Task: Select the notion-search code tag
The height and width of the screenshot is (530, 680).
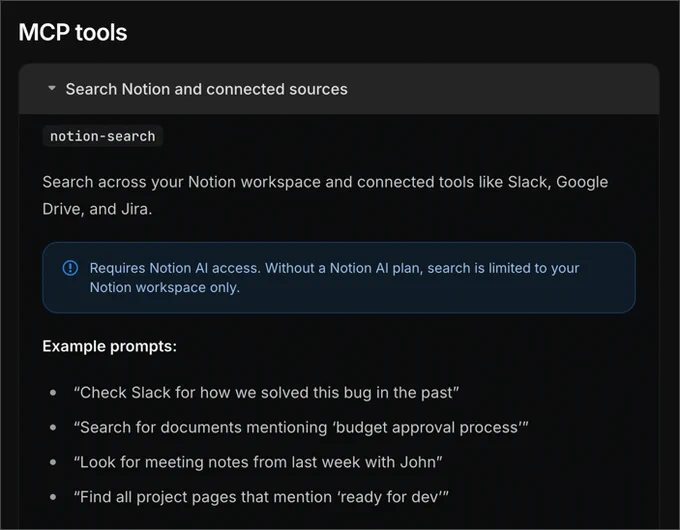Action: [x=102, y=136]
